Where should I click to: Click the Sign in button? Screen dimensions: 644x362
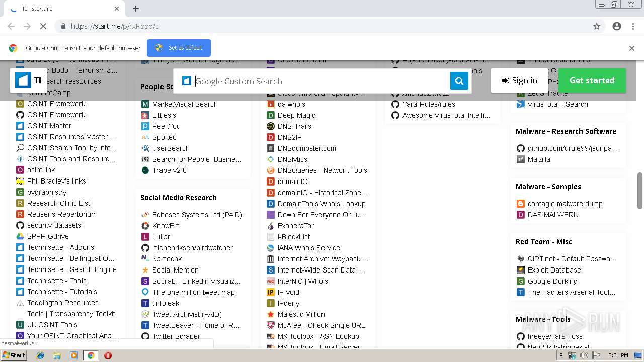(x=519, y=80)
